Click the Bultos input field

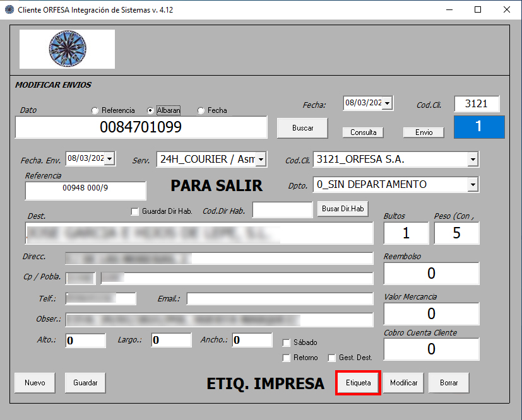pyautogui.click(x=406, y=233)
